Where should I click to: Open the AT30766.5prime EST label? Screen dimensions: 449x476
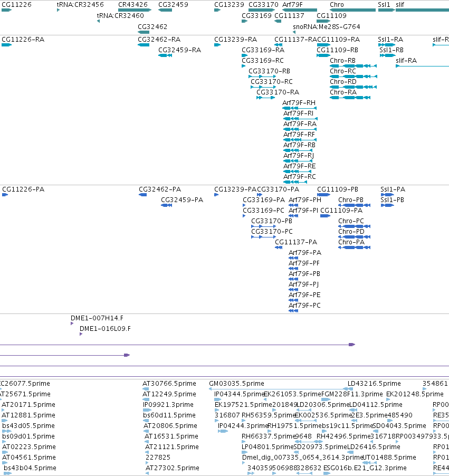169,384
